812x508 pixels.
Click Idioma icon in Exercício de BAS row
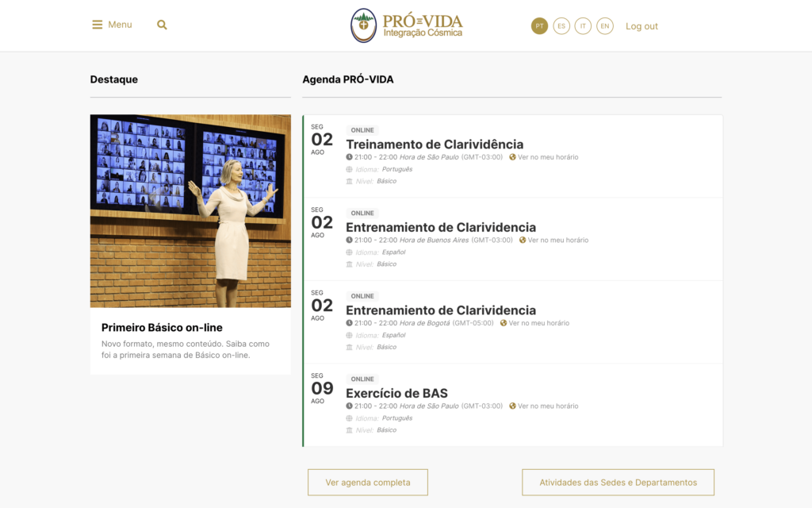pyautogui.click(x=349, y=418)
